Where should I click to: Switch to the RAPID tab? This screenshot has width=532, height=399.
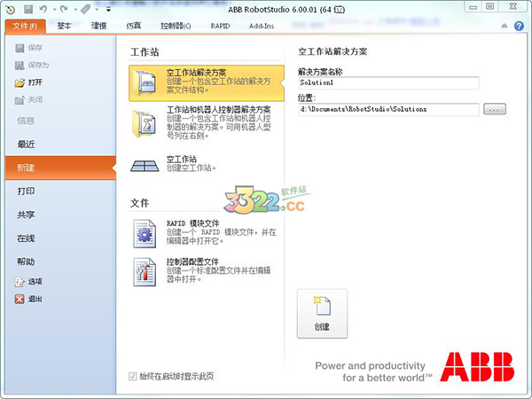pos(220,26)
